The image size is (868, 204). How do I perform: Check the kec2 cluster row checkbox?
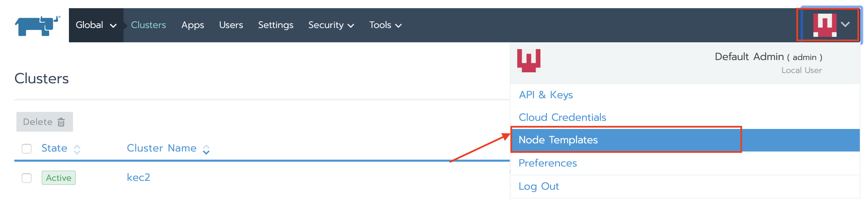click(27, 178)
